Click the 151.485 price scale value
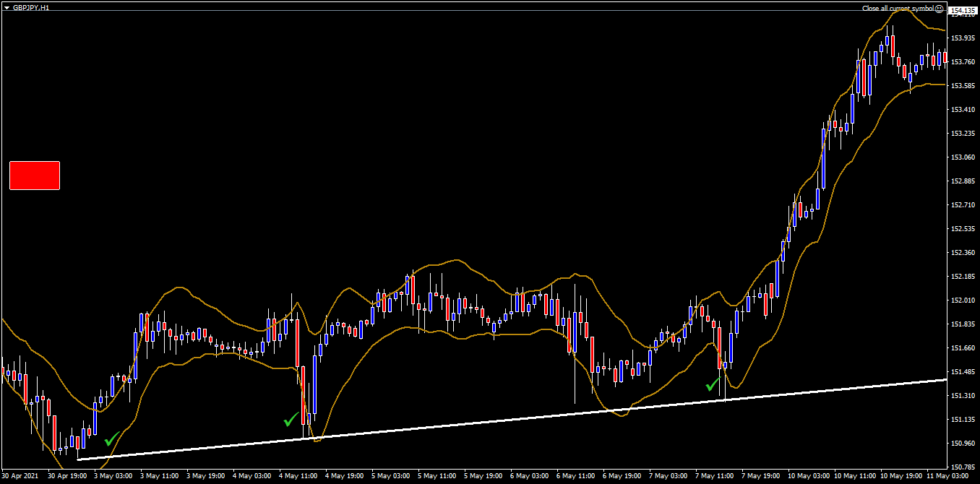This screenshot has width=980, height=484. 963,371
